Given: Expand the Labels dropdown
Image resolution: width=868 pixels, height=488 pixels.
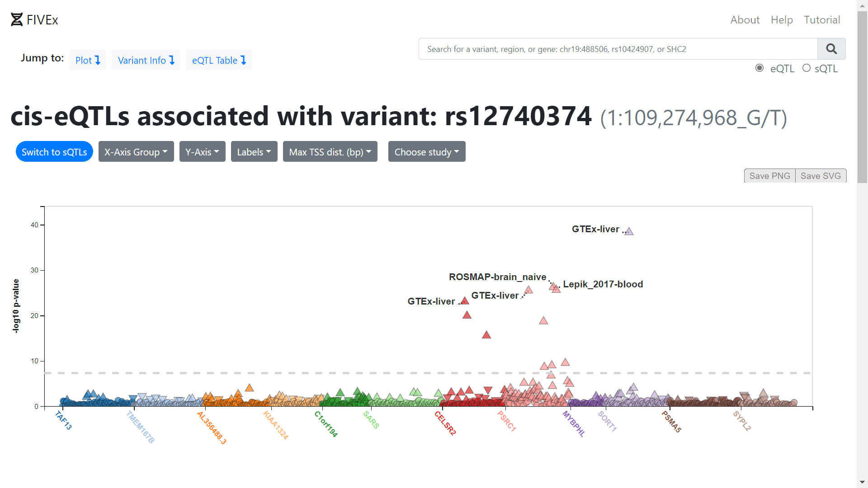Looking at the screenshot, I should tap(254, 151).
